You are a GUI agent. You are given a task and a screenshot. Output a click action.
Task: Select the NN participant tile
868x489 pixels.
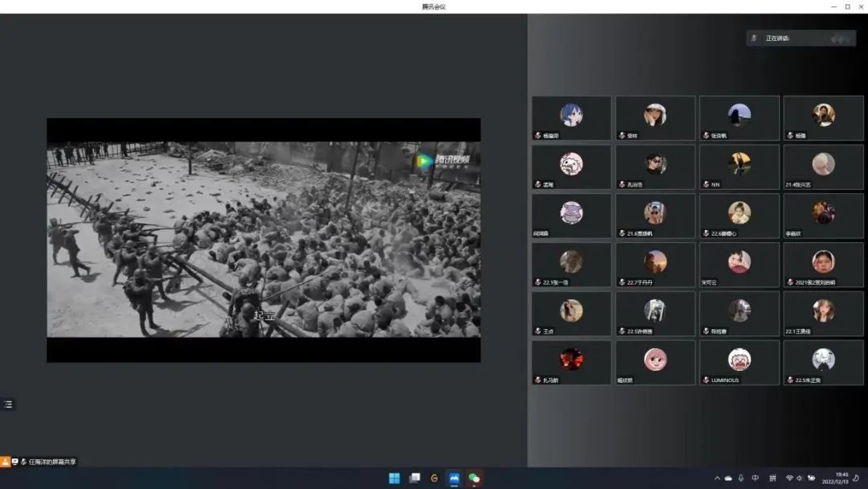pyautogui.click(x=739, y=167)
